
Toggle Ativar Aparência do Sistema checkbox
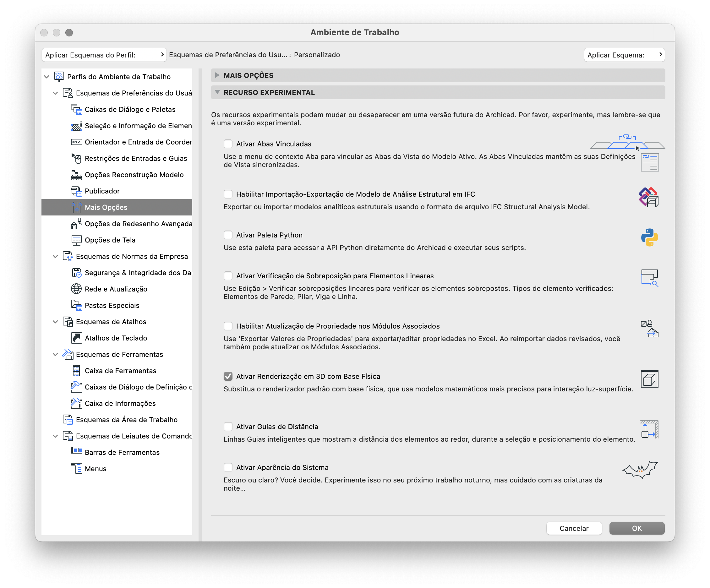[x=228, y=468]
